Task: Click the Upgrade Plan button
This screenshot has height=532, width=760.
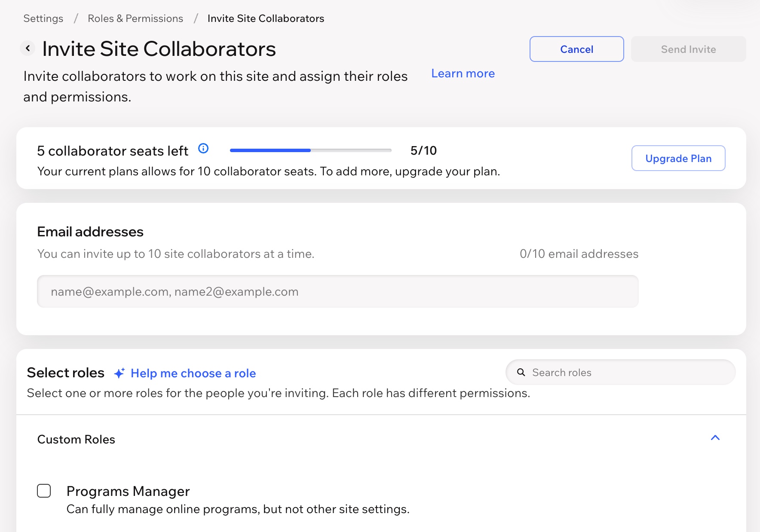Action: 678,158
